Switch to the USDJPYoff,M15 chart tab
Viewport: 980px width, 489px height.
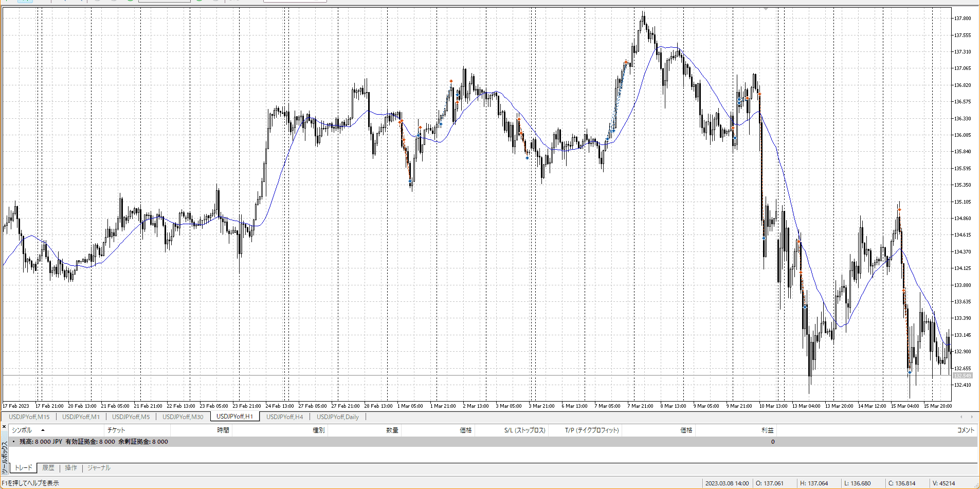[29, 417]
